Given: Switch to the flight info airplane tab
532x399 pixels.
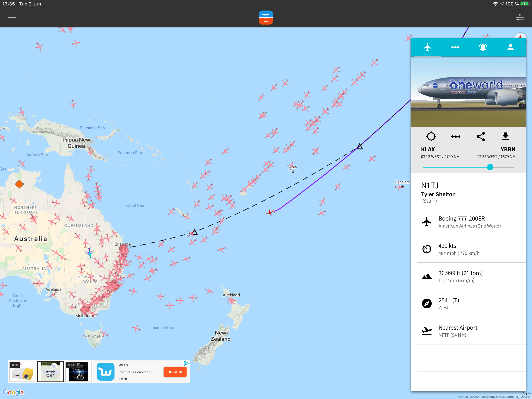Looking at the screenshot, I should (427, 47).
